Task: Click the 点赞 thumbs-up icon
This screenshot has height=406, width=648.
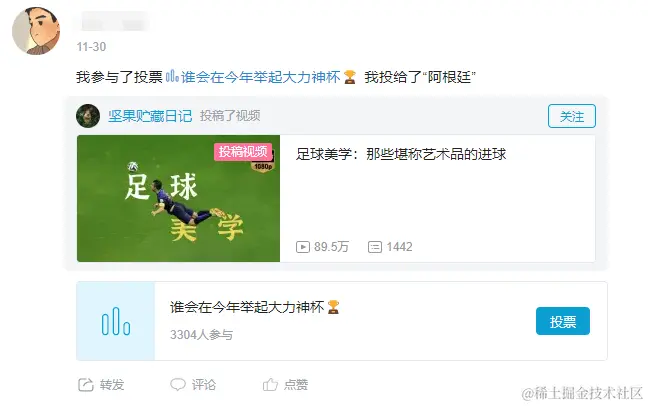Action: tap(270, 385)
